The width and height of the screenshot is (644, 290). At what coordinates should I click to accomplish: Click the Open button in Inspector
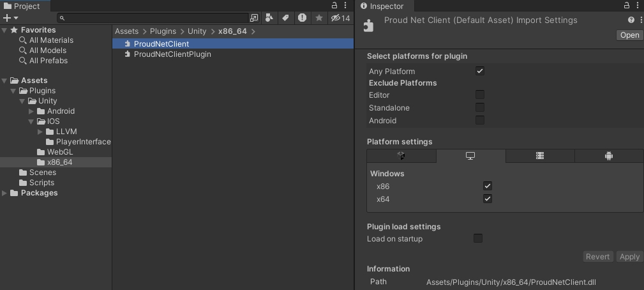tap(629, 35)
